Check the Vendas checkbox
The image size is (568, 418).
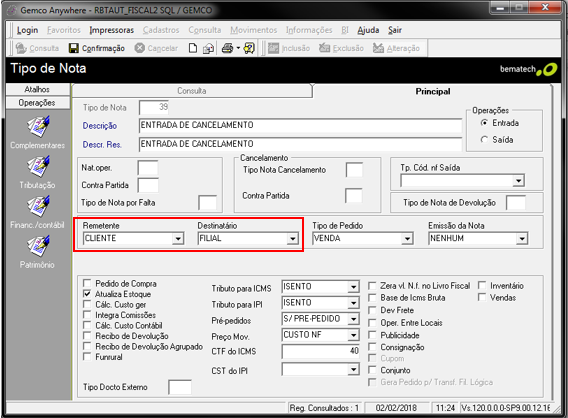tap(482, 297)
